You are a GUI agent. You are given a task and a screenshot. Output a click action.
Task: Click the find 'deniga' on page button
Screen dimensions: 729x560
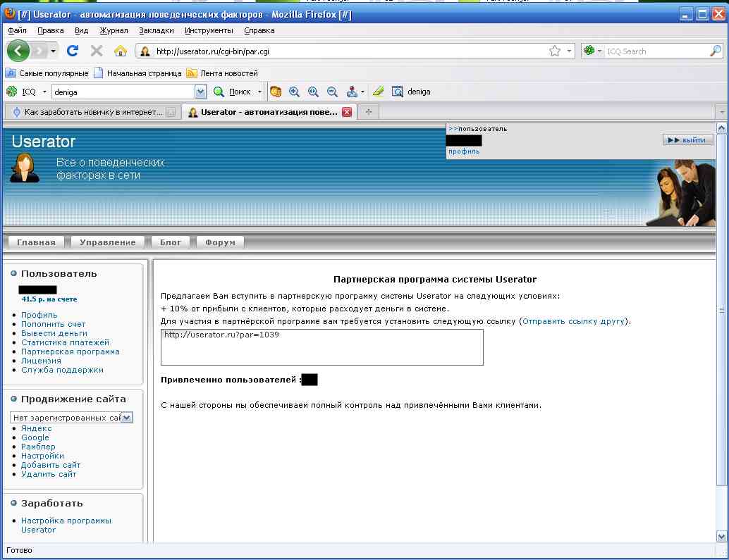(411, 92)
